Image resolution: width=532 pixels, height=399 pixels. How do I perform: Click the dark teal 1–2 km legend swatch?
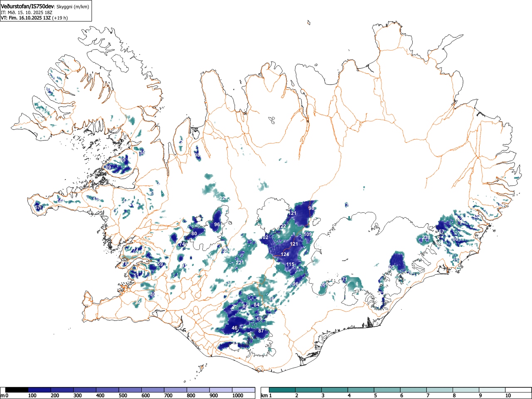click(x=283, y=390)
